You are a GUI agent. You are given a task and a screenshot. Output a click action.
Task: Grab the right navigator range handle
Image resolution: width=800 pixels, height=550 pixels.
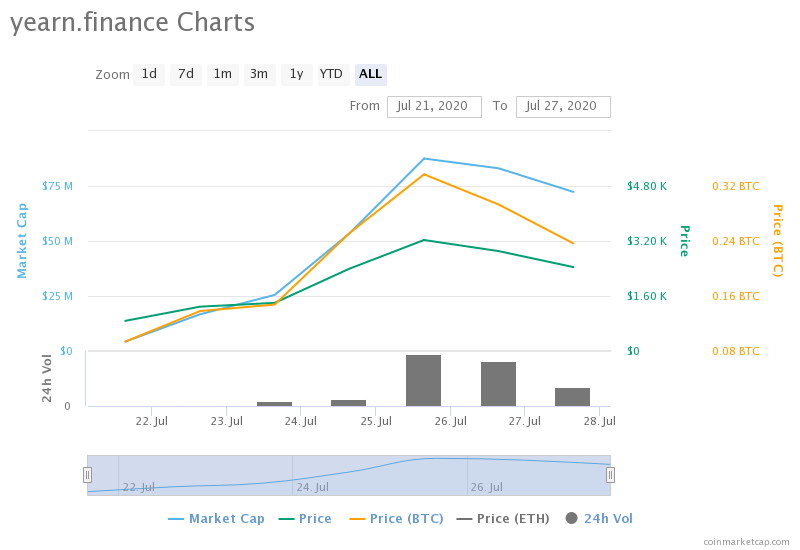(x=610, y=475)
